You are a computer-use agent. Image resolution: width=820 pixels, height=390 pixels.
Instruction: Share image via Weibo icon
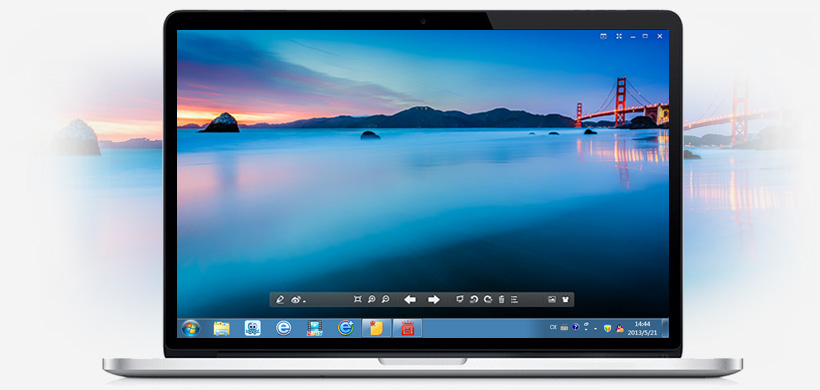click(295, 300)
